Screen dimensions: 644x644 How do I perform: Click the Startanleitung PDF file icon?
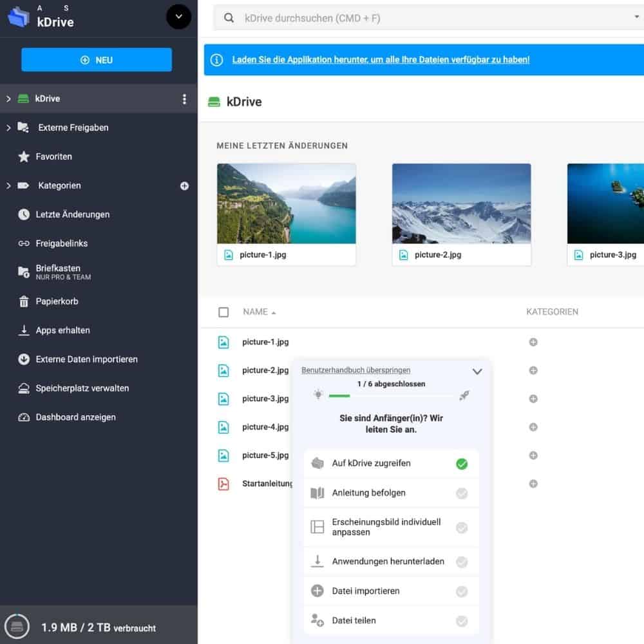(223, 484)
